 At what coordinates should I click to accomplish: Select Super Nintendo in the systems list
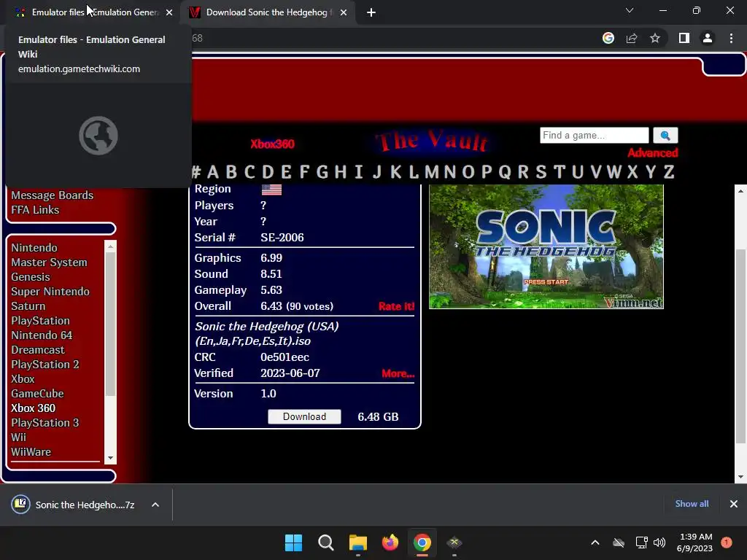click(x=50, y=292)
